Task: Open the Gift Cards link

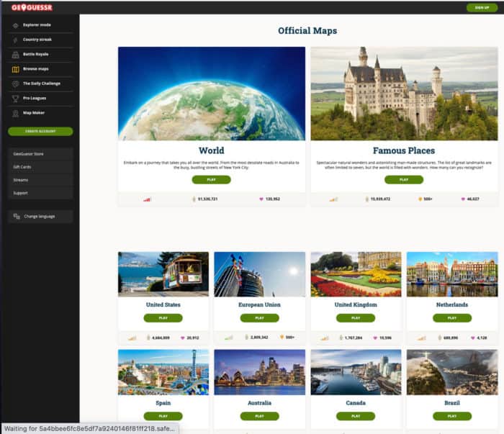Action: pos(41,167)
